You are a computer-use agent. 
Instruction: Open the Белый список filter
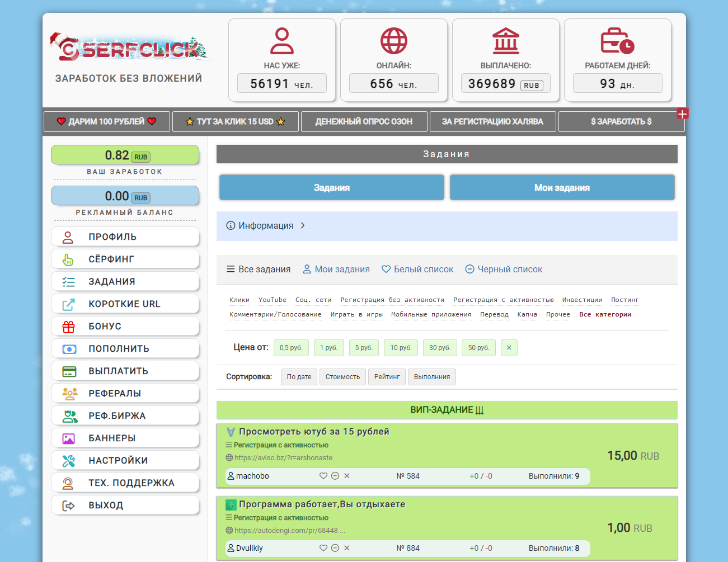point(417,269)
